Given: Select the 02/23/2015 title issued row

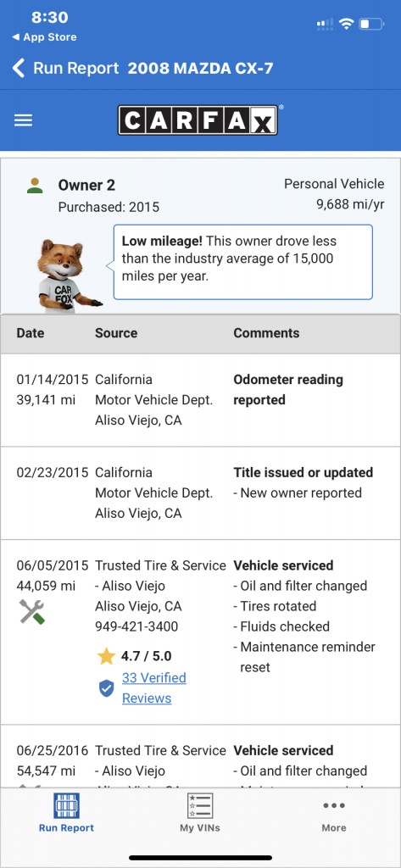Looking at the screenshot, I should point(200,492).
